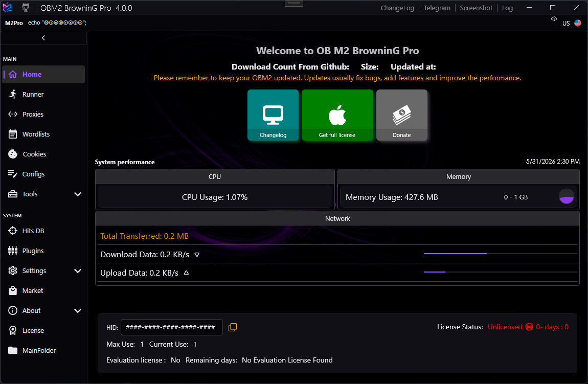Click the Total Transferred: 0.2 MB text
This screenshot has height=384, width=588.
tap(144, 236)
